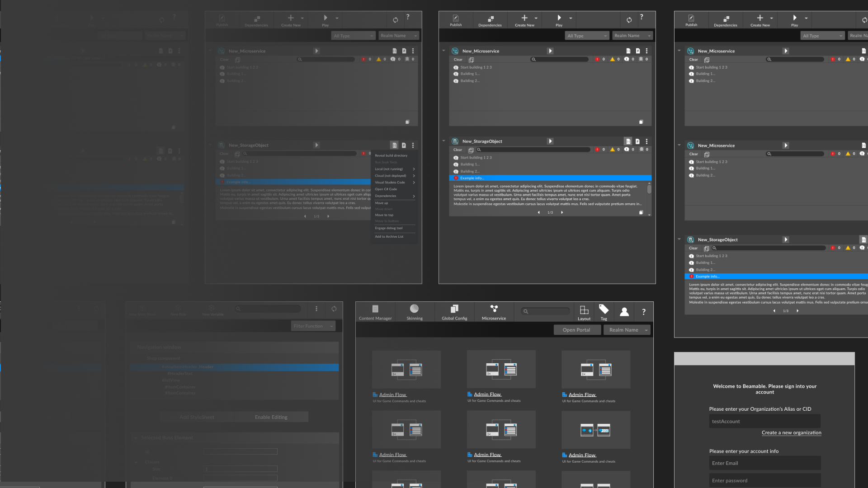Toggle warning filter in center window's New_StorageObject log

pyautogui.click(x=613, y=150)
